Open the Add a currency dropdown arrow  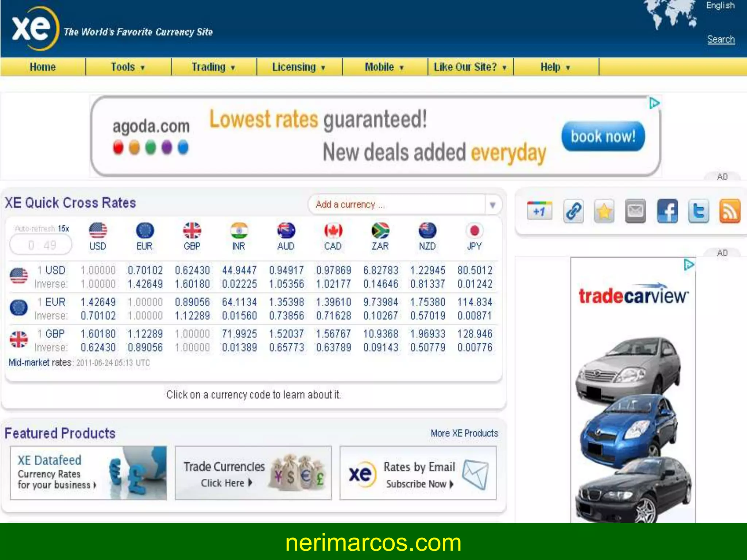pyautogui.click(x=492, y=205)
